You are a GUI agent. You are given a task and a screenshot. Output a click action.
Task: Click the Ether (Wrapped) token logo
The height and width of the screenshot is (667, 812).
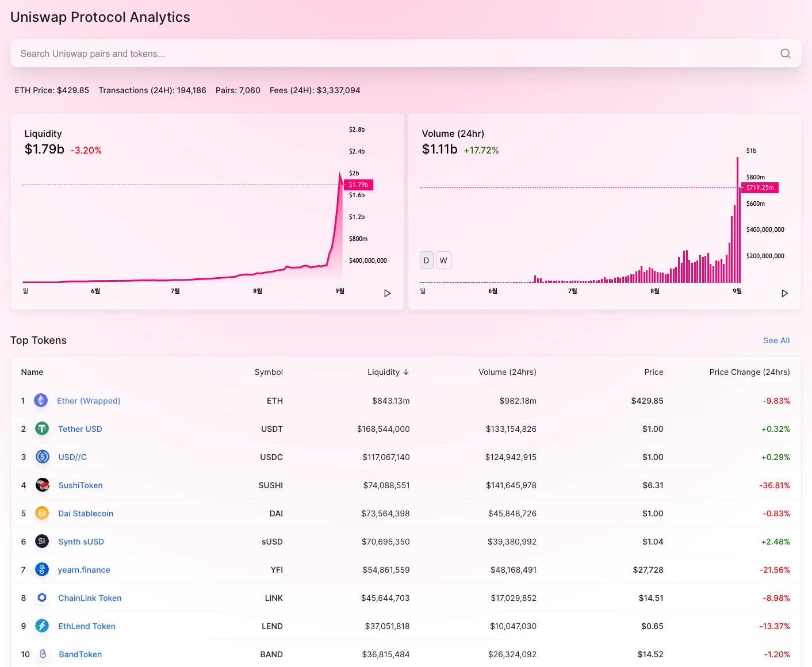pyautogui.click(x=41, y=400)
